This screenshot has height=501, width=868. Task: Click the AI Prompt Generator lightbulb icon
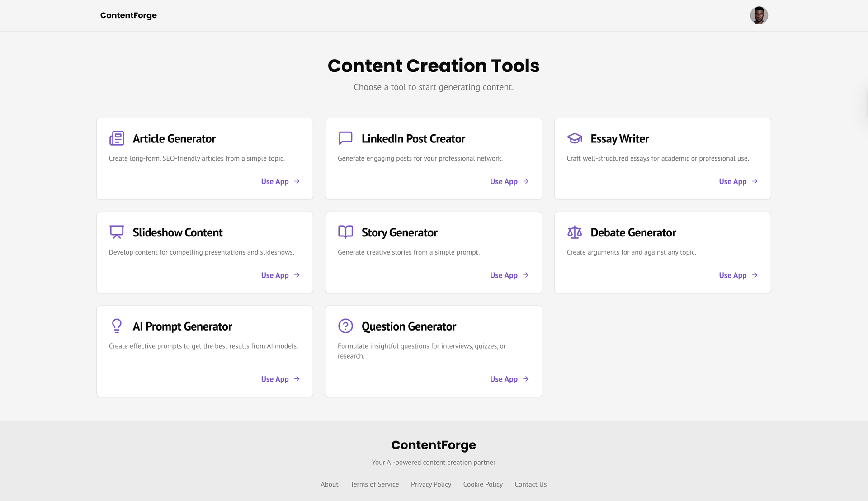[117, 326]
